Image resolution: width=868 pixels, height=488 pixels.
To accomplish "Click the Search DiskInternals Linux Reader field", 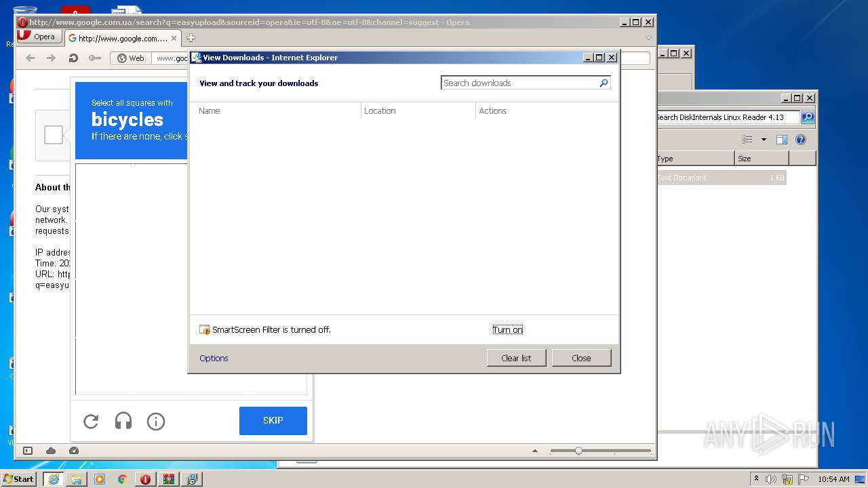I will click(x=728, y=117).
